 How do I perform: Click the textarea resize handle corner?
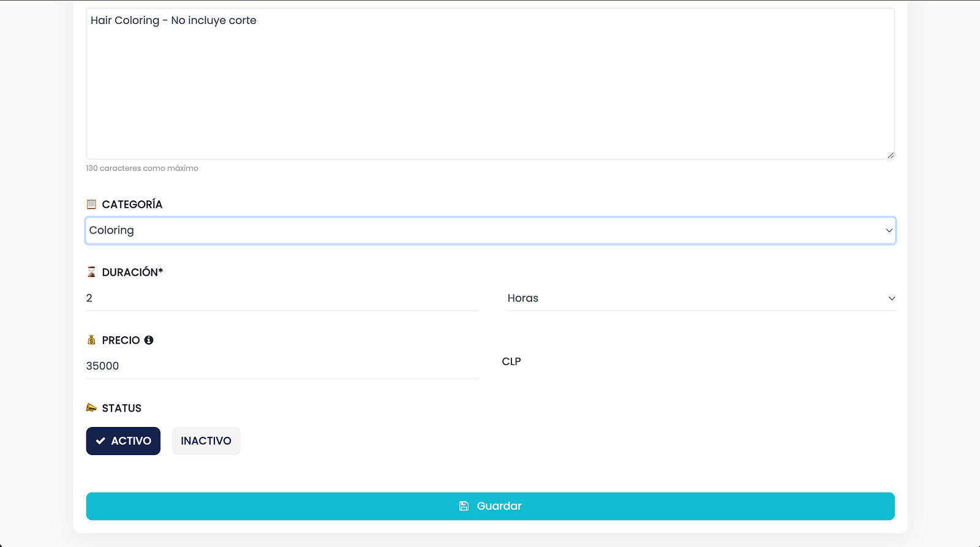pyautogui.click(x=891, y=155)
